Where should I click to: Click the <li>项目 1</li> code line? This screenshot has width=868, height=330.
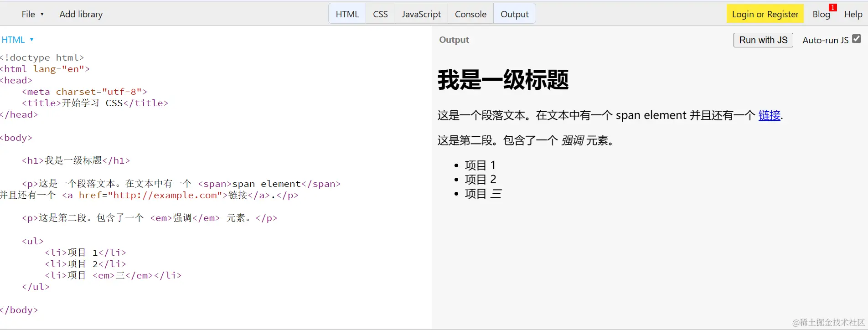point(85,253)
